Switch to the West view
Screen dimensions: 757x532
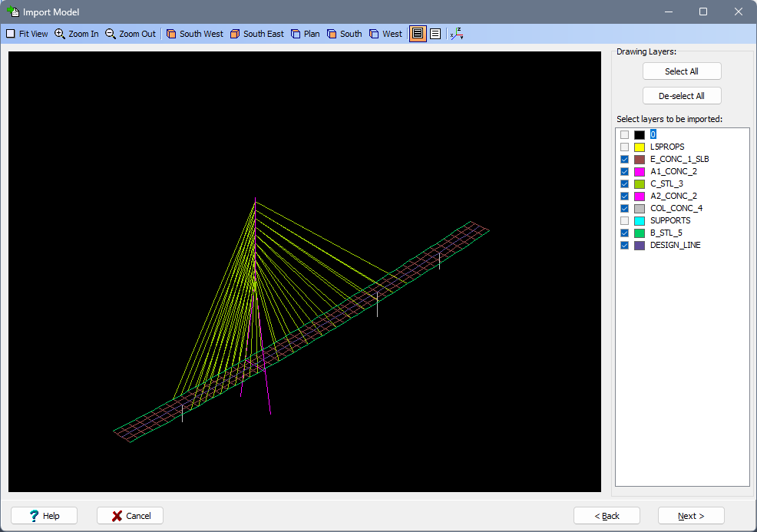click(385, 33)
